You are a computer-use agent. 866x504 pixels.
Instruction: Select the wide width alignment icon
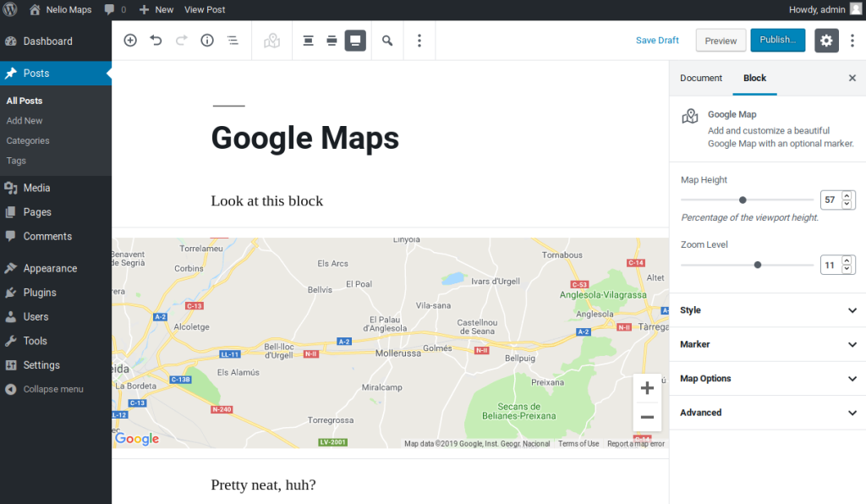(332, 41)
